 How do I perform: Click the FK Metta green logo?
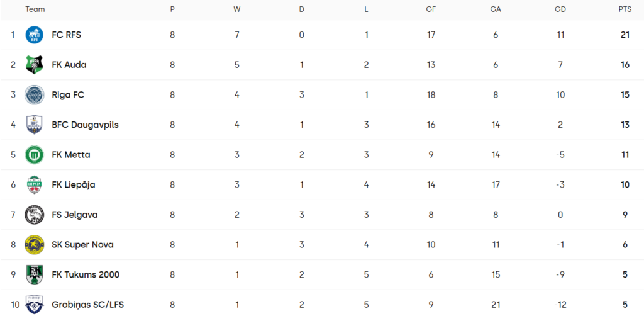tap(34, 155)
